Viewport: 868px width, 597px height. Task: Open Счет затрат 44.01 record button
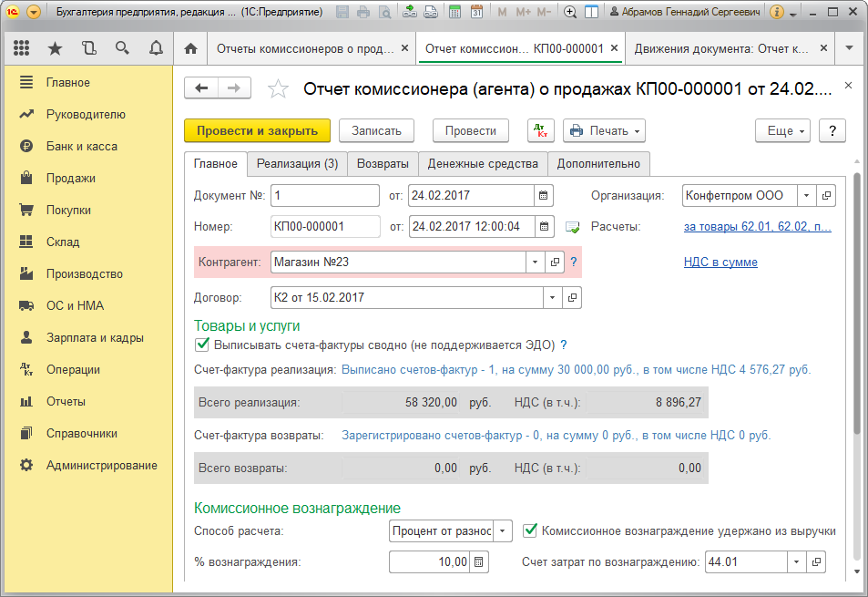coord(816,562)
